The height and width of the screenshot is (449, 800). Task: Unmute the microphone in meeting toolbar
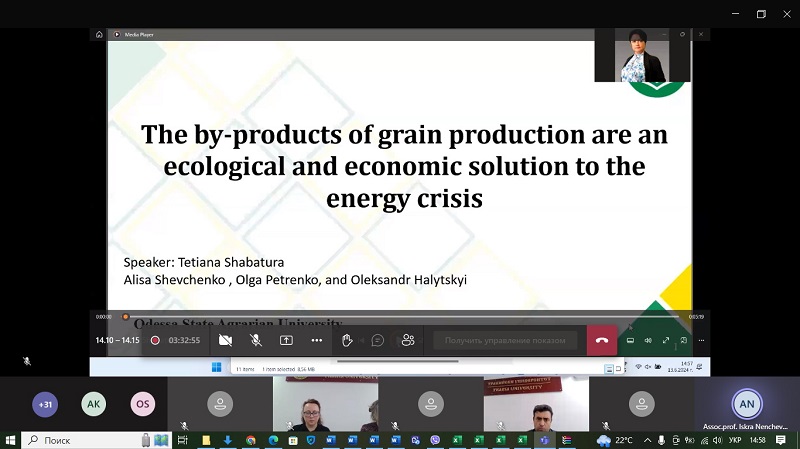click(x=256, y=340)
